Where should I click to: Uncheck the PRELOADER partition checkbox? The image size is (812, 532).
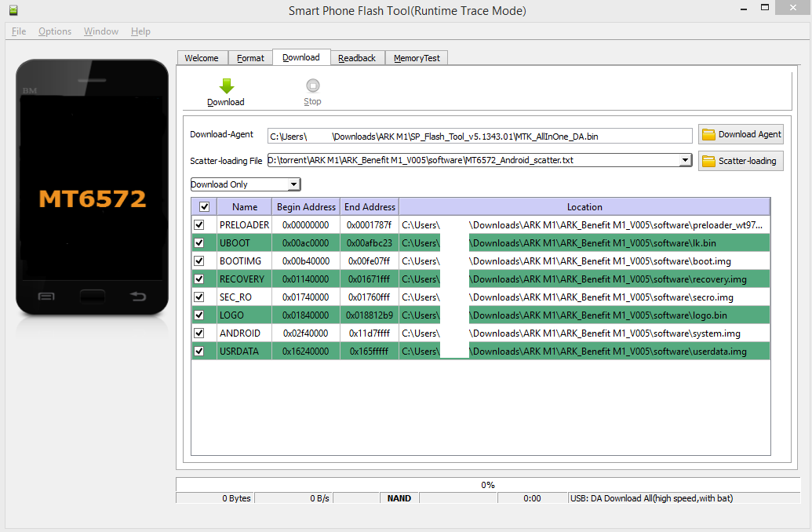coord(199,225)
